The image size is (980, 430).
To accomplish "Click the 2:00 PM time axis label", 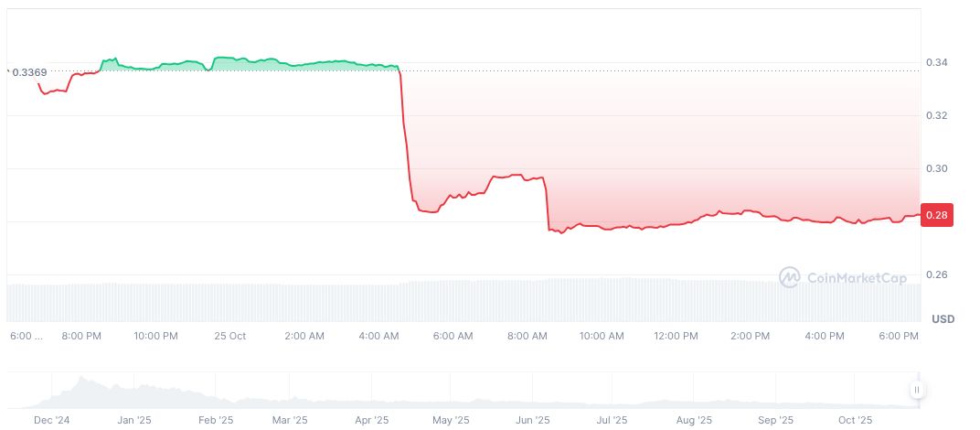I will 751,336.
